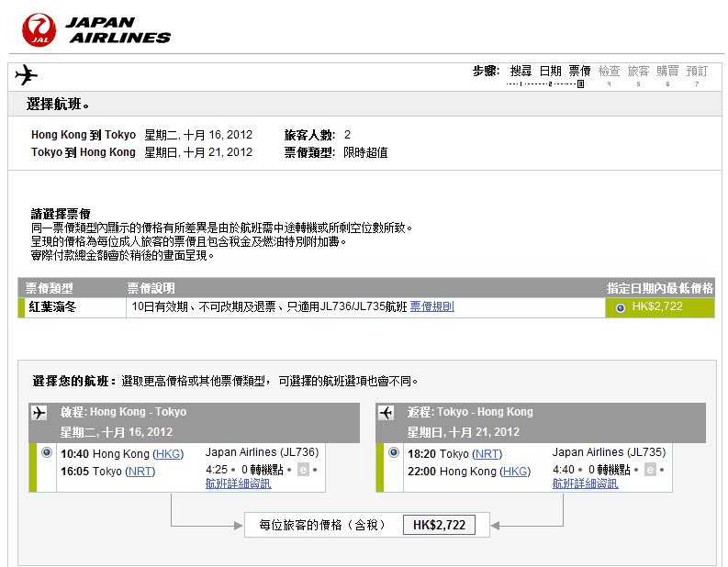Click the current 票價 step
Screen dimensions: 728x567
[x=579, y=71]
